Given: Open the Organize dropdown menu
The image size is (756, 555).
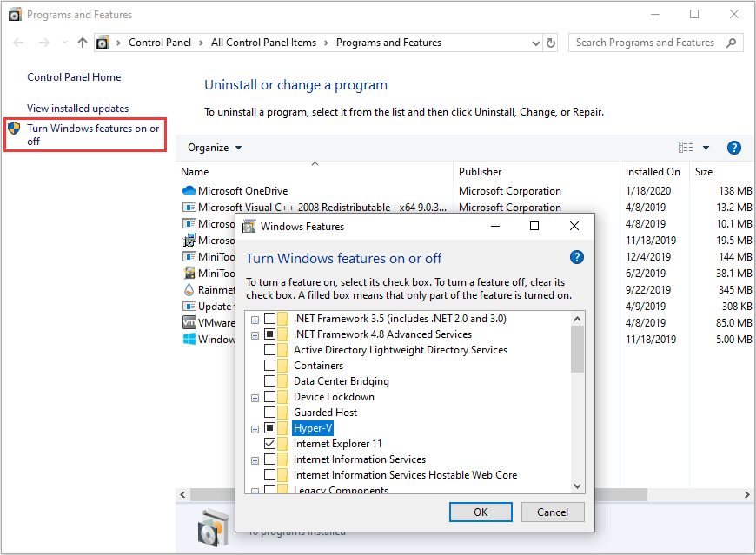Looking at the screenshot, I should [x=215, y=148].
